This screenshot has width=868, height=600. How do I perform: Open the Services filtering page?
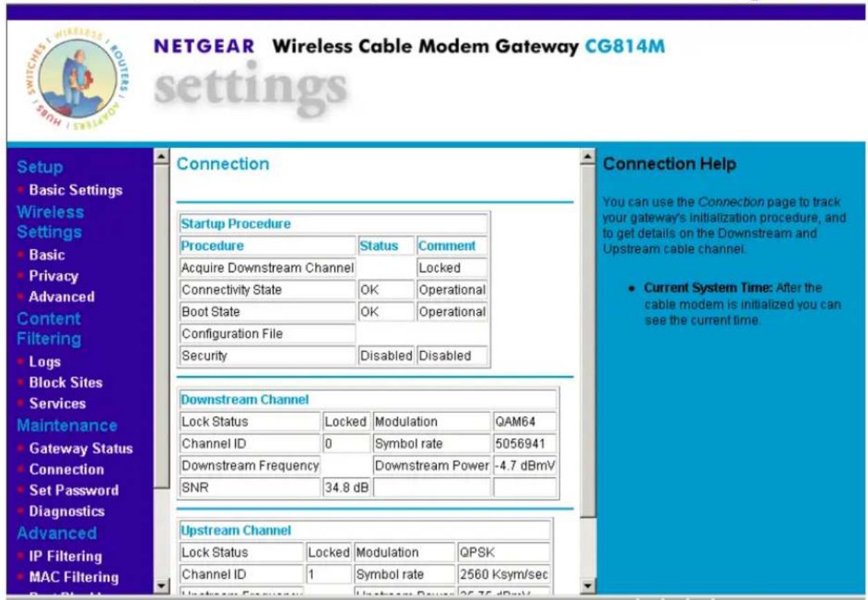pos(57,403)
